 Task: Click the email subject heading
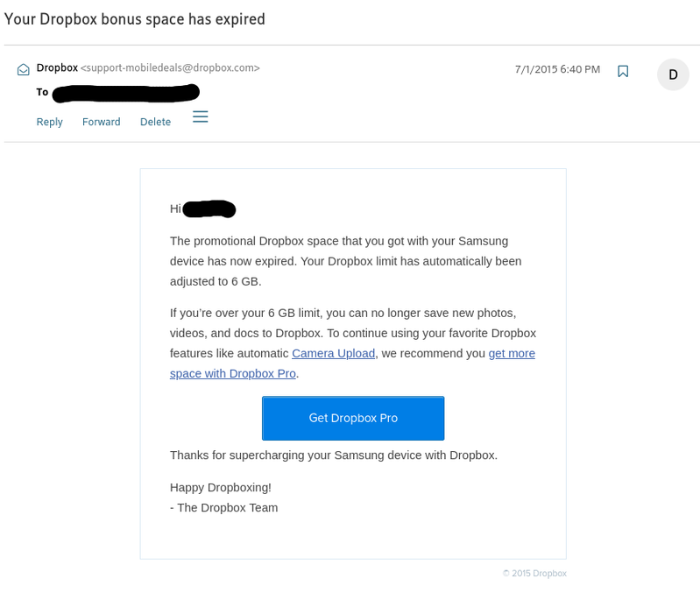[x=135, y=18]
